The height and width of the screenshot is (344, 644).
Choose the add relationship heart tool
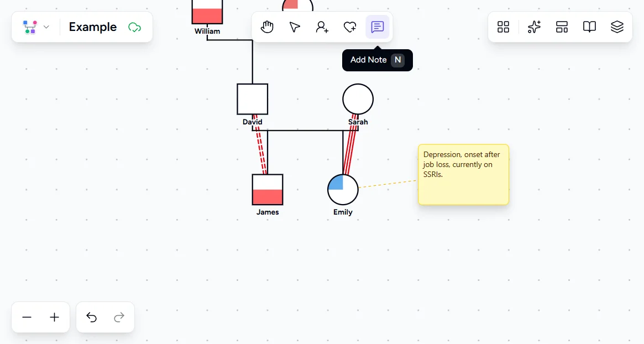point(349,27)
